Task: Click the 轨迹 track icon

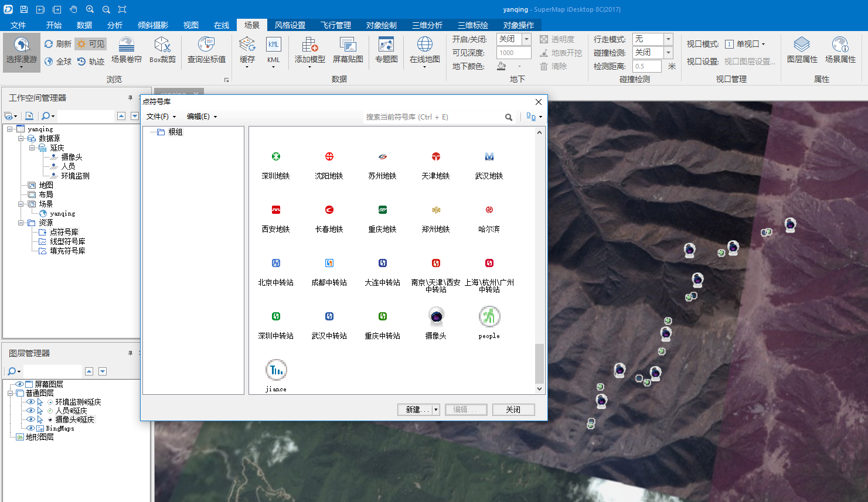Action: click(81, 62)
